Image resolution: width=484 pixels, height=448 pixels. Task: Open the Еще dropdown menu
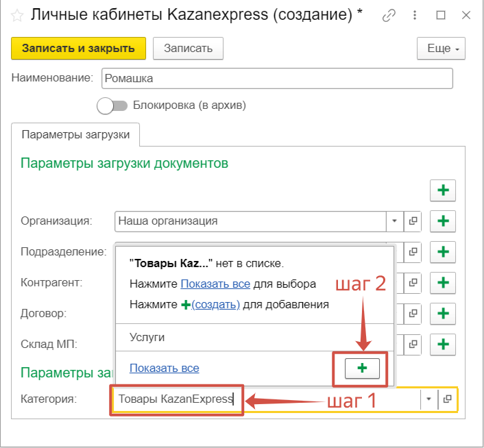click(441, 49)
